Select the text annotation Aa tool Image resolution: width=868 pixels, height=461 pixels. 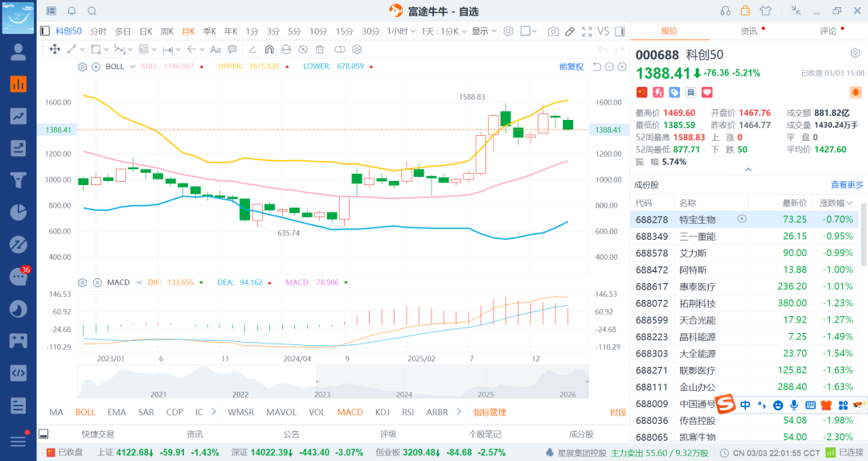[x=215, y=49]
